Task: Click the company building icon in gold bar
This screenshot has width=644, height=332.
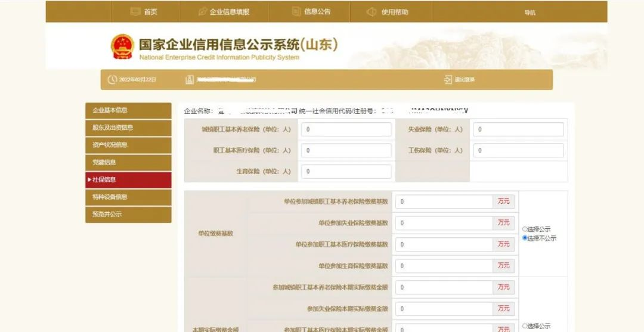Action: (190, 80)
